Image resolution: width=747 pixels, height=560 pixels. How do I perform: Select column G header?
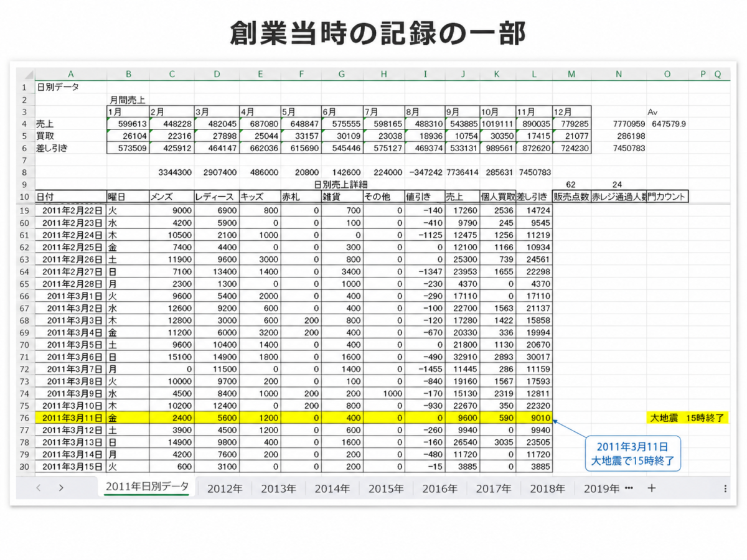[x=342, y=75]
